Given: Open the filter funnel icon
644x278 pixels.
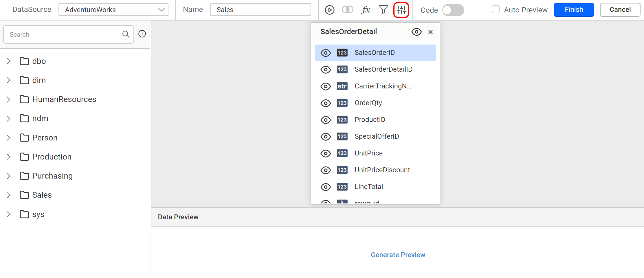Looking at the screenshot, I should click(384, 10).
